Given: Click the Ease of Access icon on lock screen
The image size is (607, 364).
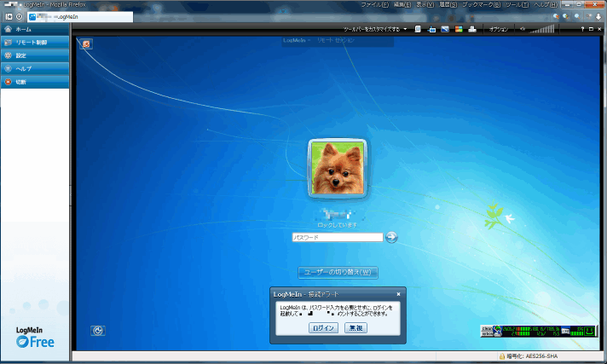Looking at the screenshot, I should click(98, 331).
